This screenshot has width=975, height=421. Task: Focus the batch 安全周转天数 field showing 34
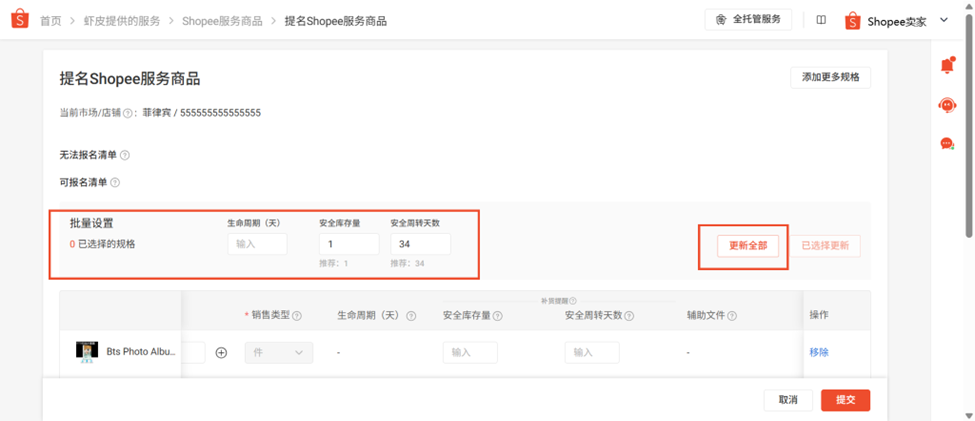pyautogui.click(x=420, y=244)
